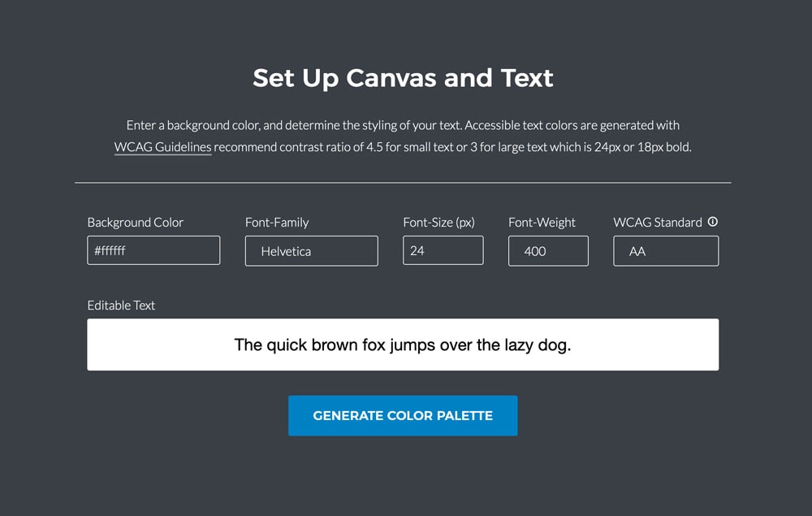The height and width of the screenshot is (516, 812).
Task: Click the horizontal divider line under the description
Action: click(403, 183)
